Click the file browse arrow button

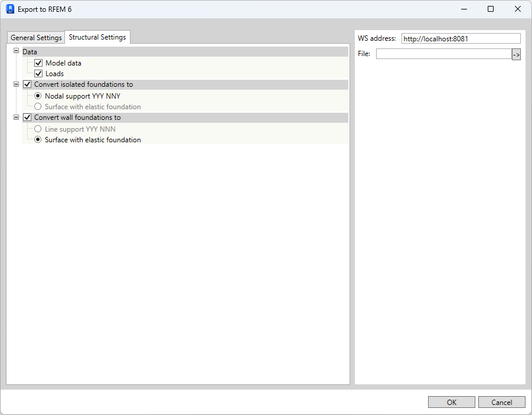pyautogui.click(x=516, y=54)
